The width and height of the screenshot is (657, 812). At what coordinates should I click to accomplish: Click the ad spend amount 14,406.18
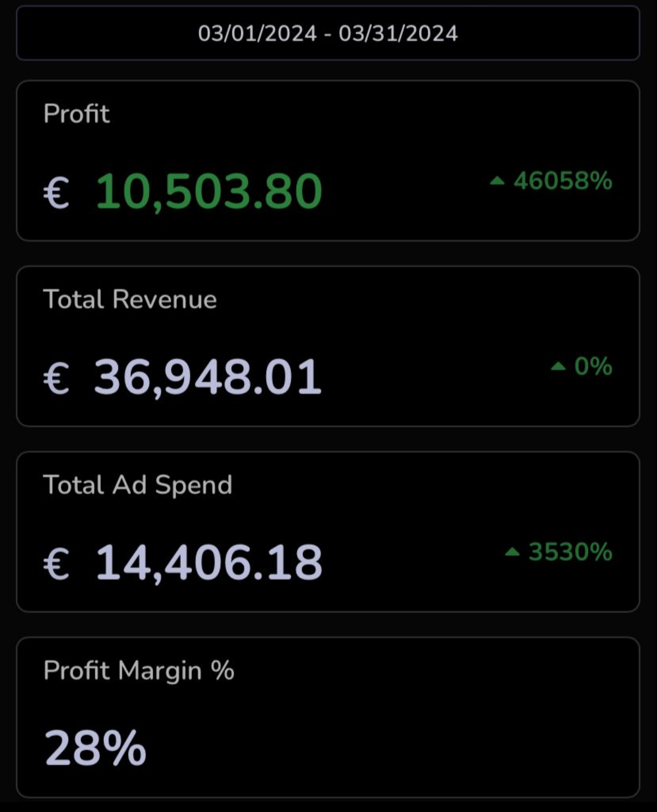coord(209,563)
